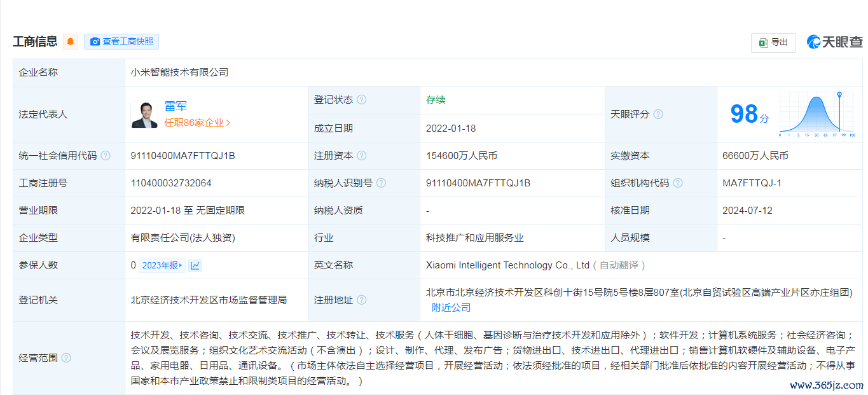Click the （自动翻译） label
Screen dimensions: 868x395
click(x=619, y=265)
